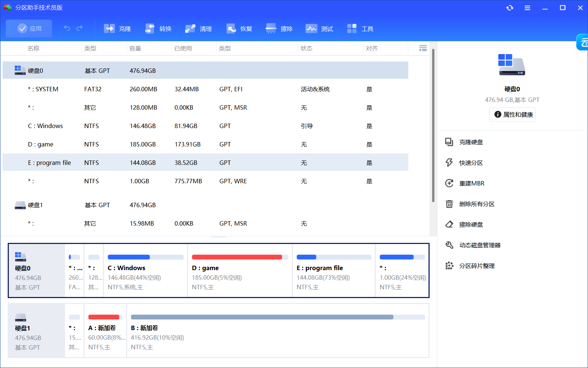Open the Clone (克隆) tool in toolbar

pyautogui.click(x=117, y=29)
